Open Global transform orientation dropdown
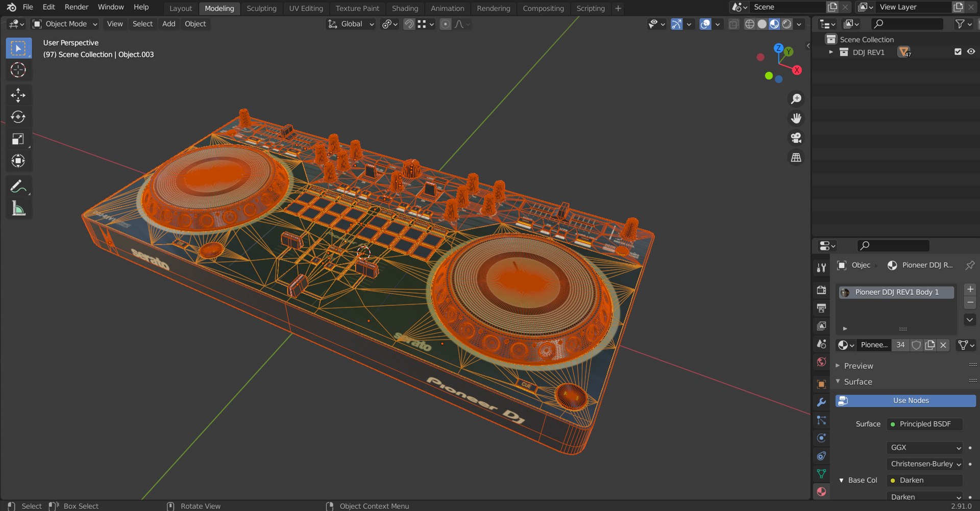Viewport: 980px width, 511px height. (351, 24)
